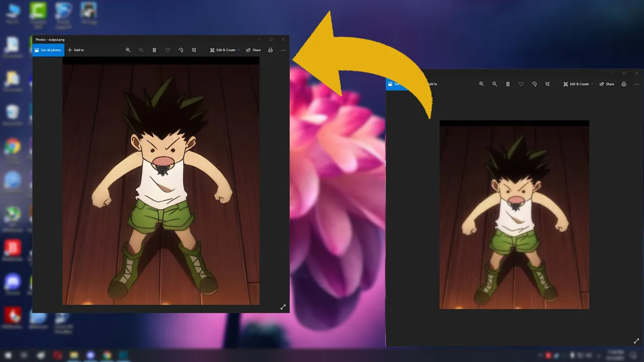Screen dimensions: 644x362
Task: Open See more menu in right Photos window
Action: tap(637, 84)
